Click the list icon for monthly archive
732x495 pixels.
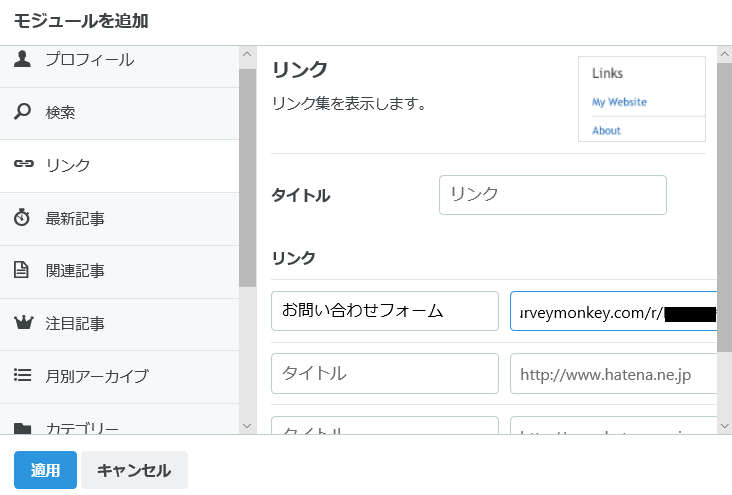point(22,375)
